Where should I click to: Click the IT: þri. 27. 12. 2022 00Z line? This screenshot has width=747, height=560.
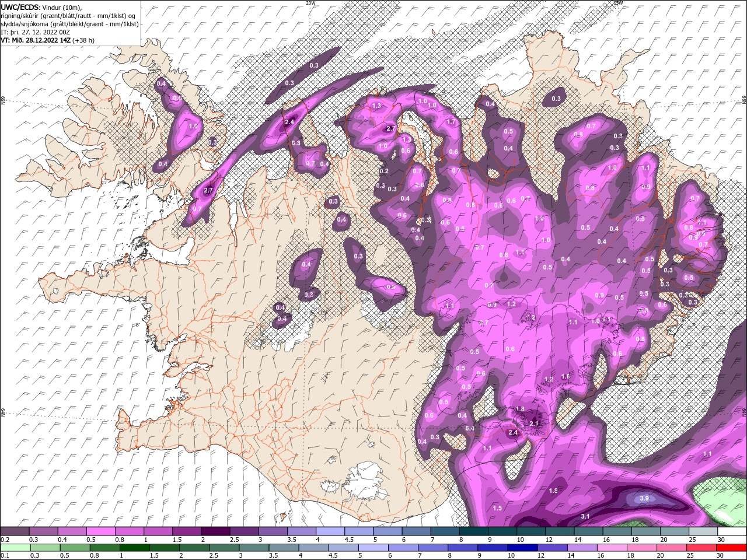36,32
